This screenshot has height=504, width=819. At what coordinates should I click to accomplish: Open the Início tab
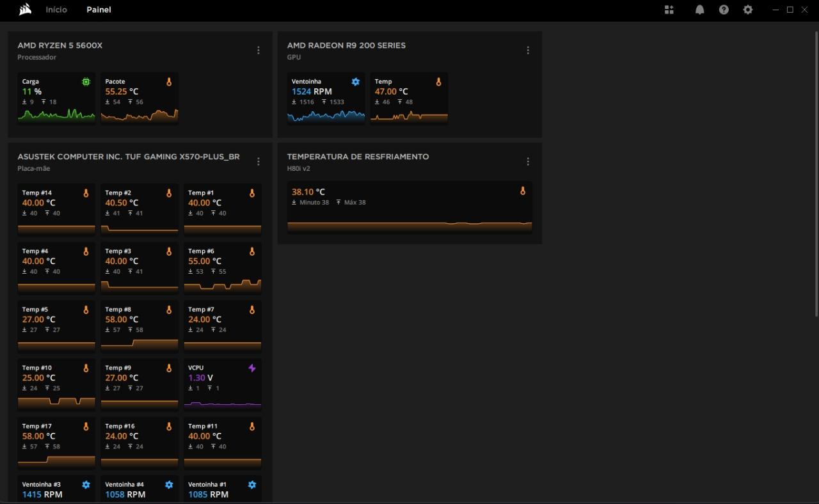[x=56, y=10]
